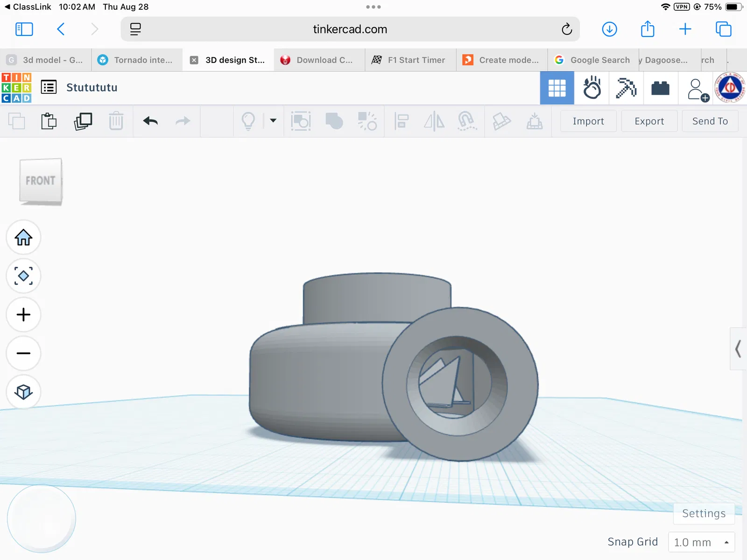Click the Export button
The image size is (747, 560).
tap(649, 121)
